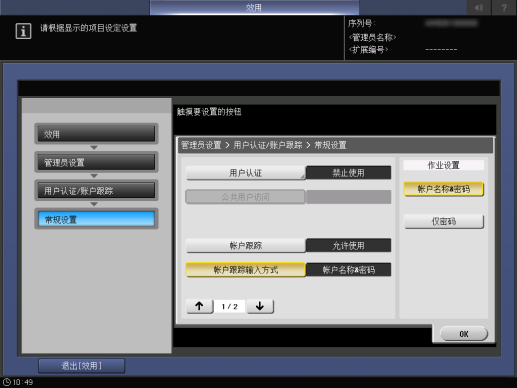
Task: Click the 允许使用 value next to 帐户跟踪
Action: 348,245
